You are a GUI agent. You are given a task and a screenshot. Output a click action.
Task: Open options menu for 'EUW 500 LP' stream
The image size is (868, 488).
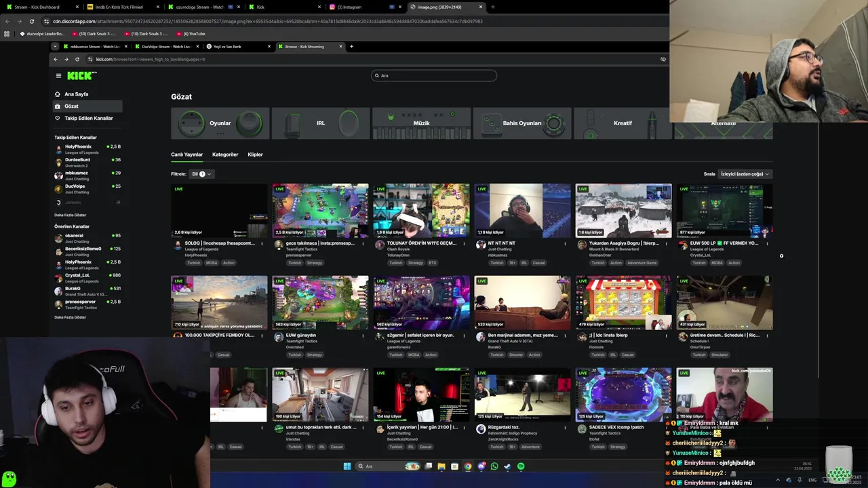[x=767, y=243]
